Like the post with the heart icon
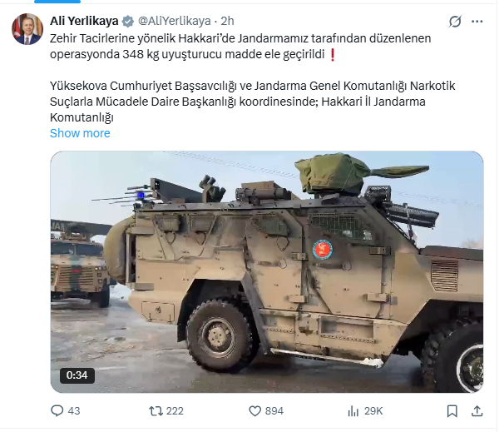 254,410
